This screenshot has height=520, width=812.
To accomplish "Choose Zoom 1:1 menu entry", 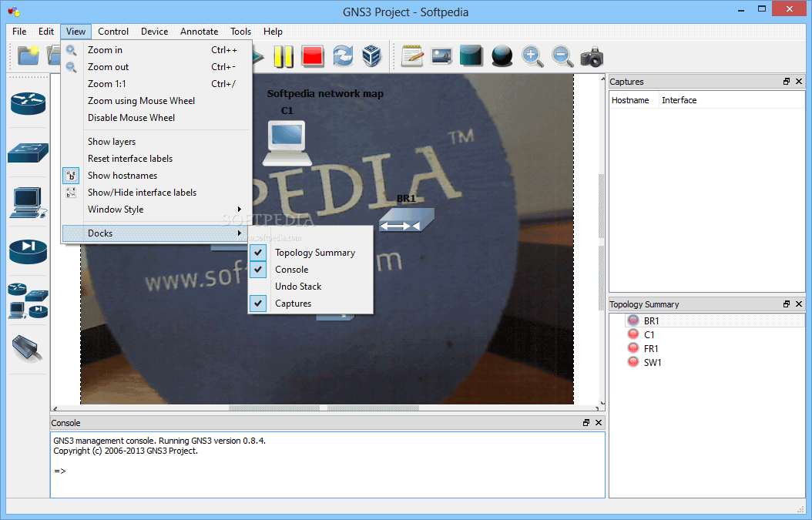I will click(x=156, y=84).
